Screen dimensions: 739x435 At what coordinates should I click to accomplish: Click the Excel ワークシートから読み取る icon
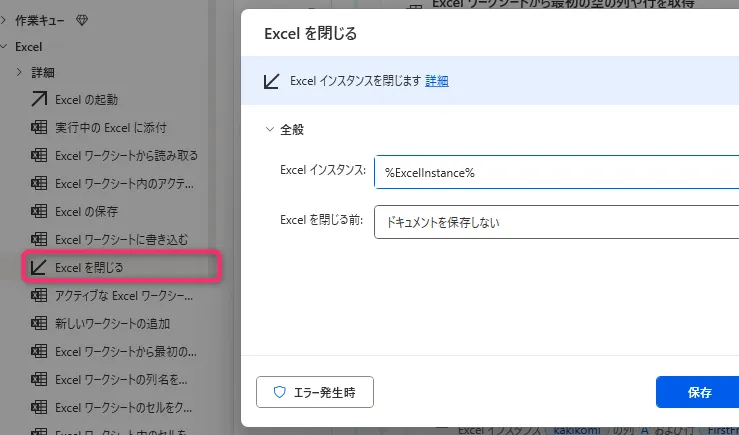(40, 155)
